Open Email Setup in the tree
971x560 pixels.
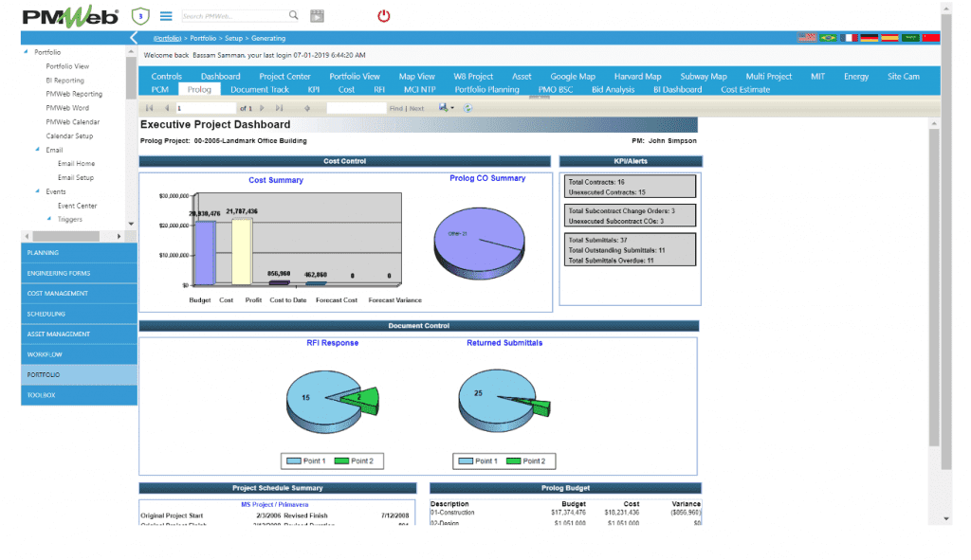coord(76,177)
